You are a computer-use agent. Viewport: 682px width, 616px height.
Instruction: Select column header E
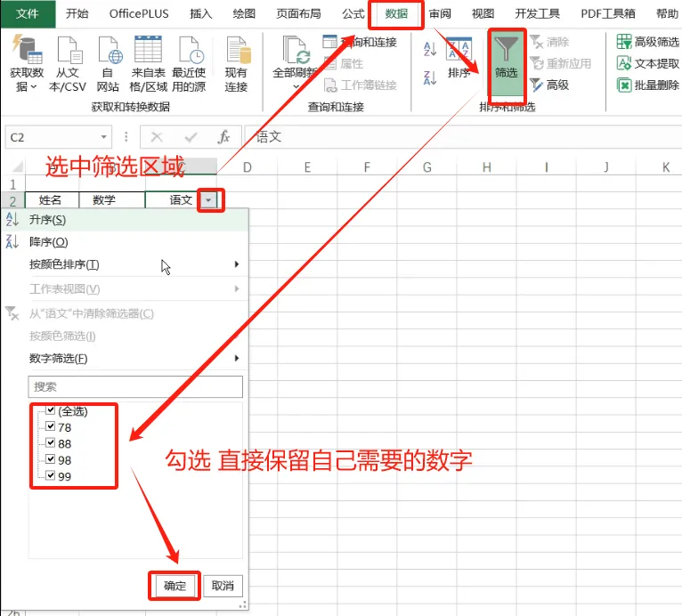(x=307, y=167)
